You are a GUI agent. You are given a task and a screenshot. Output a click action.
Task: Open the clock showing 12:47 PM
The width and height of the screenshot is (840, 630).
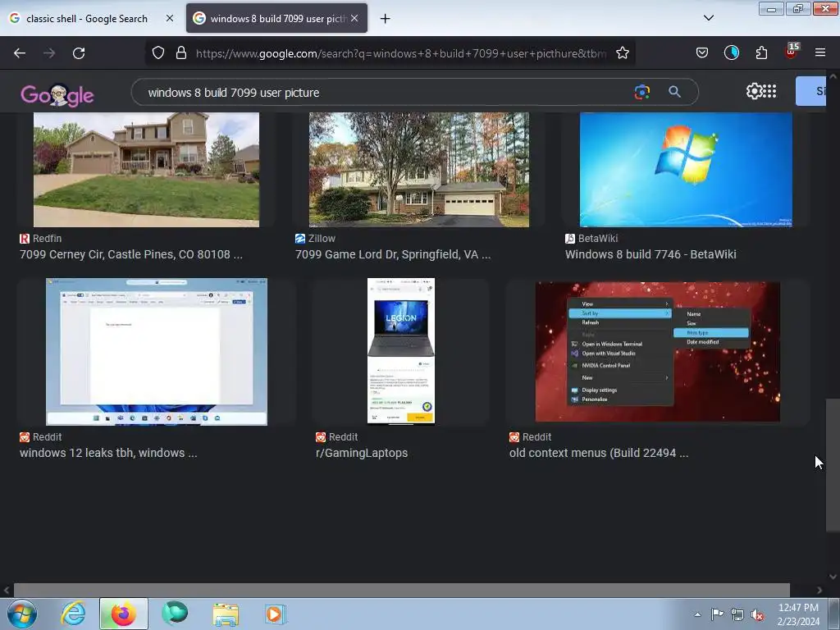798,614
